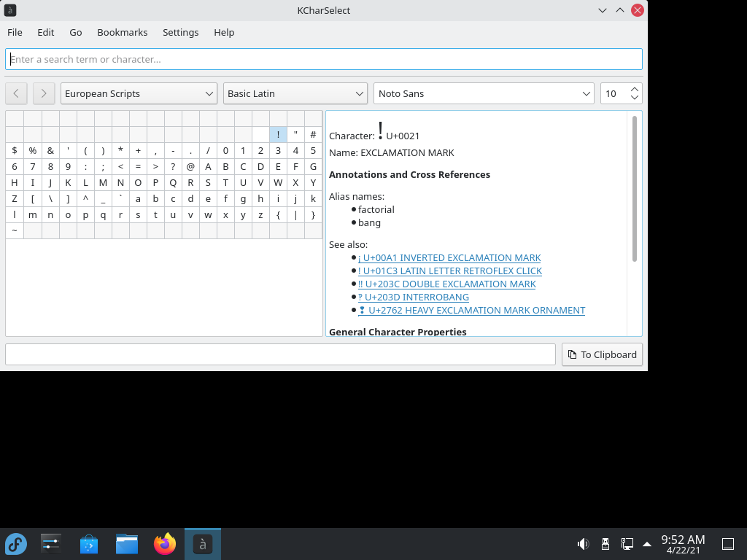Select the capital letter W in grid
This screenshot has width=747, height=560.
click(x=278, y=183)
